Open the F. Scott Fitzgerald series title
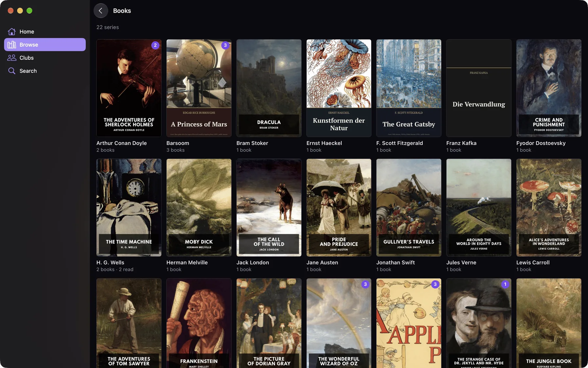 pos(399,143)
